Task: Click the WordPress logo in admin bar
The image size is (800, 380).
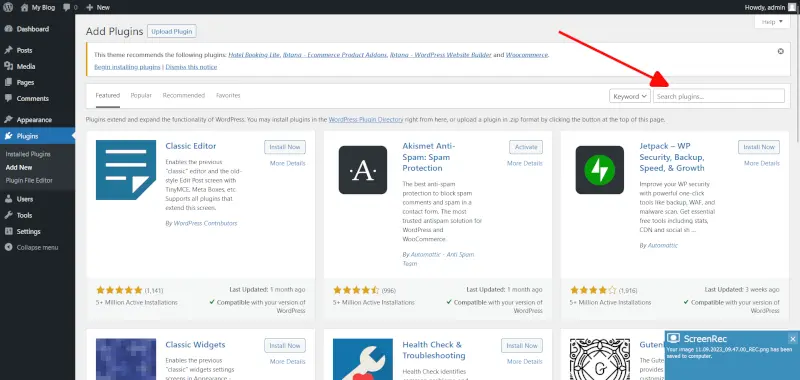Action: 8,7
